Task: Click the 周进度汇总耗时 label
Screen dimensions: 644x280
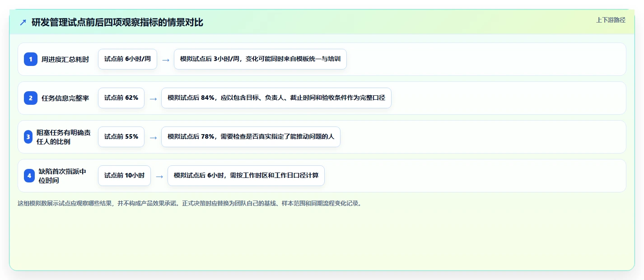Action: tap(65, 59)
